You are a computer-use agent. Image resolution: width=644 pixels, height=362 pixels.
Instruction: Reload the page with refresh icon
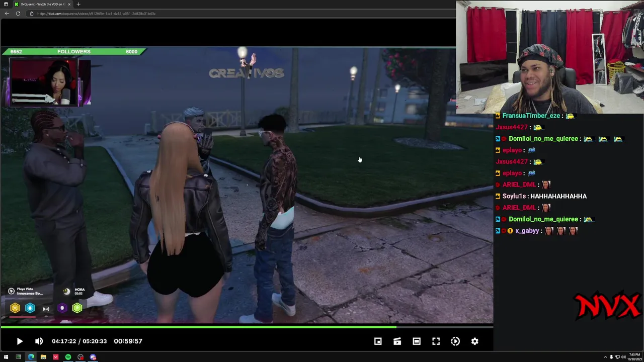(18, 14)
